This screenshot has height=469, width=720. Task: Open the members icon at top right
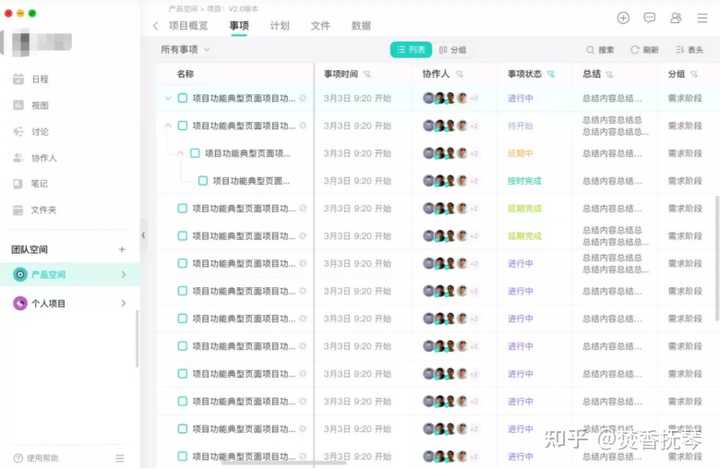click(x=676, y=18)
